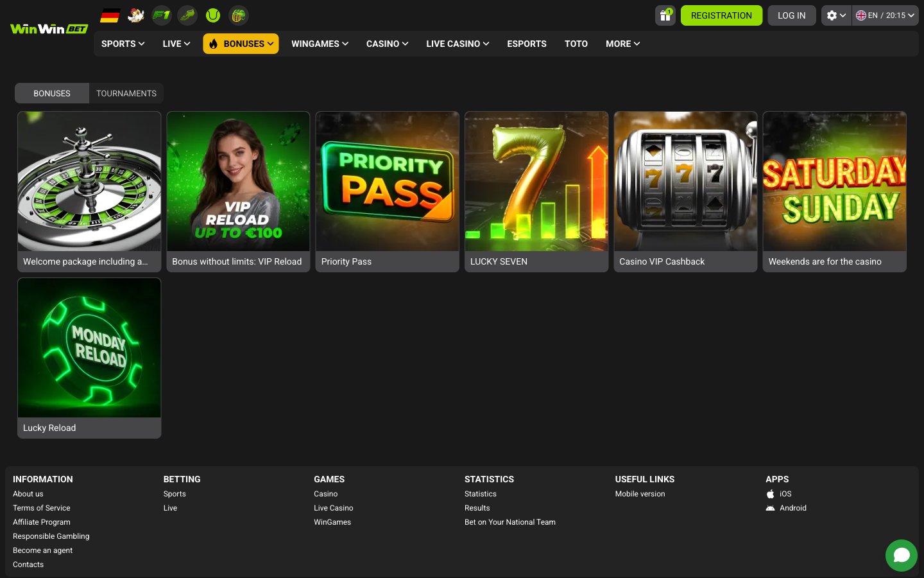Open the Welcome package roulette thumbnail
Image resolution: width=924 pixels, height=578 pixels.
click(89, 181)
